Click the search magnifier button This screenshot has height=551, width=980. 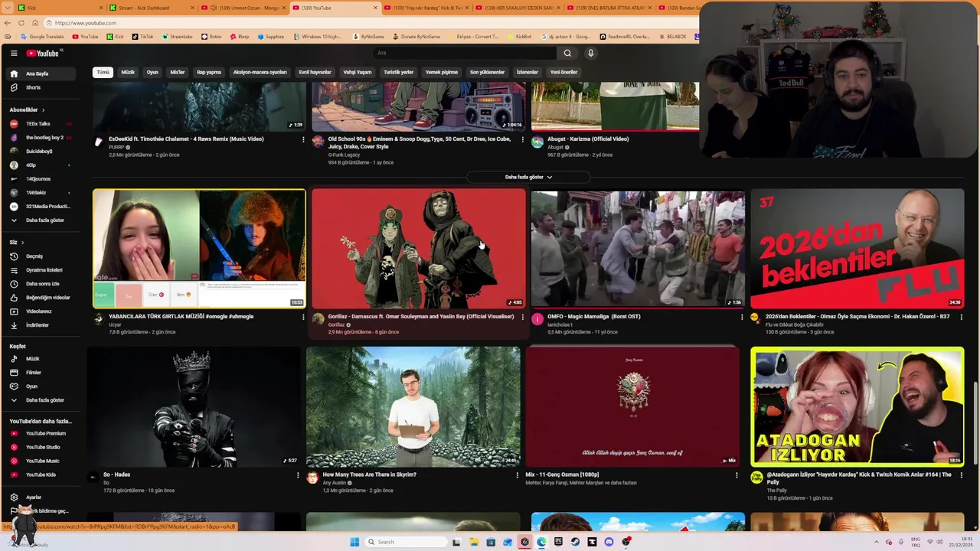pyautogui.click(x=567, y=53)
